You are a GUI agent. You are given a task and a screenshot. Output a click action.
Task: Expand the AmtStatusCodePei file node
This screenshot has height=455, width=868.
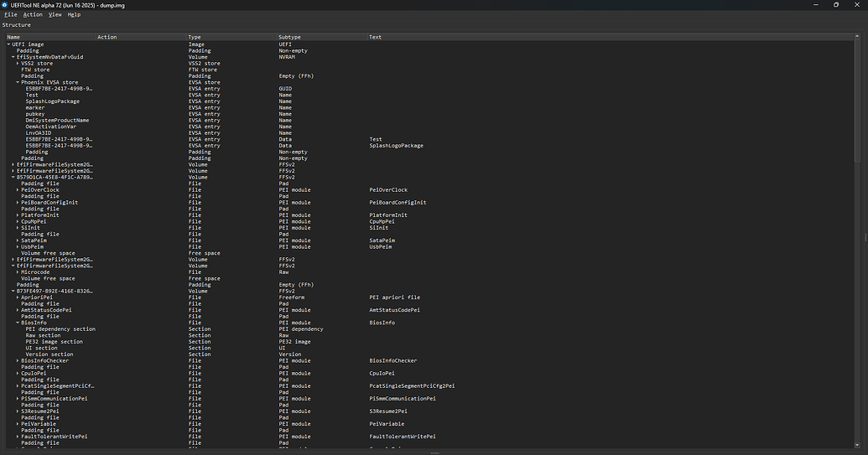(18, 310)
